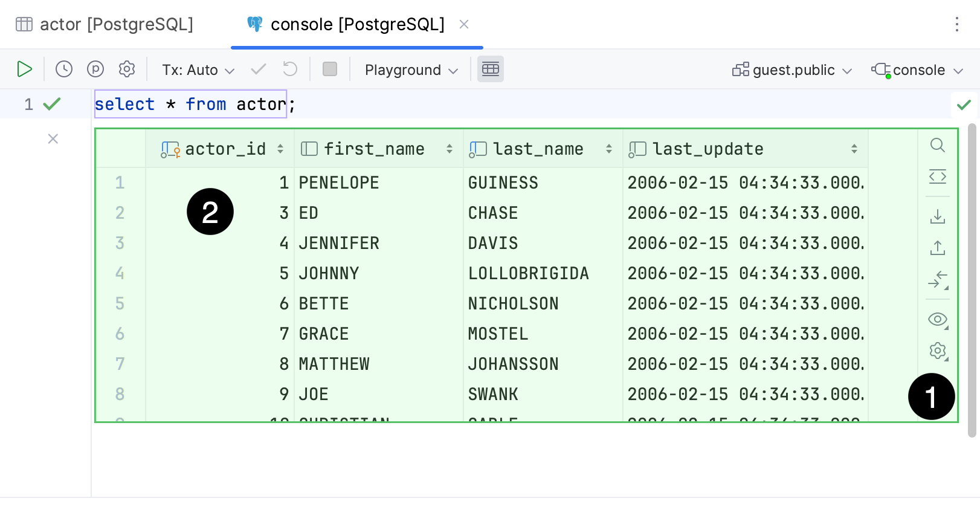Open the guest.public schema dropdown
980x527 pixels.
(792, 70)
